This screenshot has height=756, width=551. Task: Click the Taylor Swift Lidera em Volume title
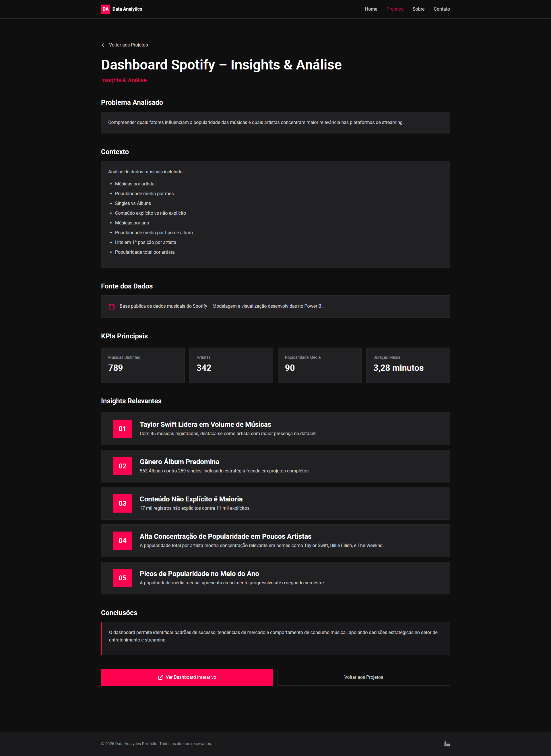pyautogui.click(x=205, y=424)
